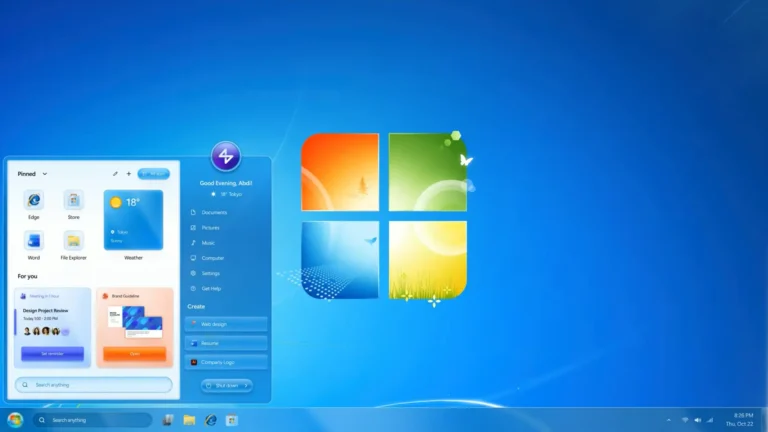
Task: Expand the Shut down options arrow
Action: pos(246,385)
